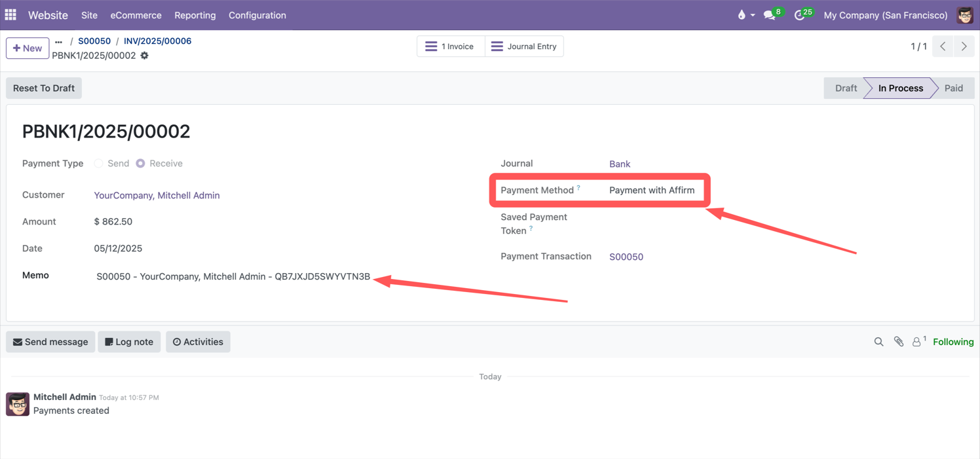980x459 pixels.
Task: Open the conversations chat icon with badge 8
Action: tap(770, 15)
